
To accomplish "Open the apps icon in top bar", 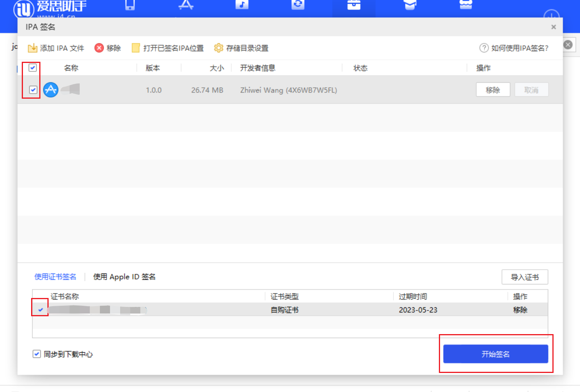I will tap(186, 5).
